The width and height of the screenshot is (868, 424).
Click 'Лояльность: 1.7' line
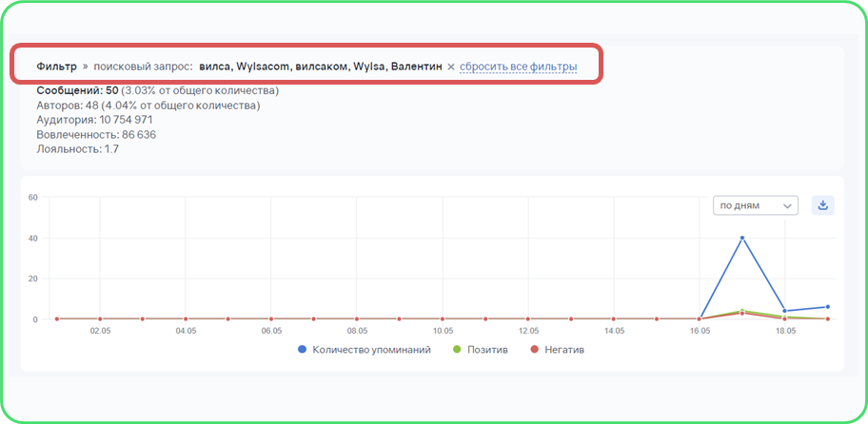77,148
